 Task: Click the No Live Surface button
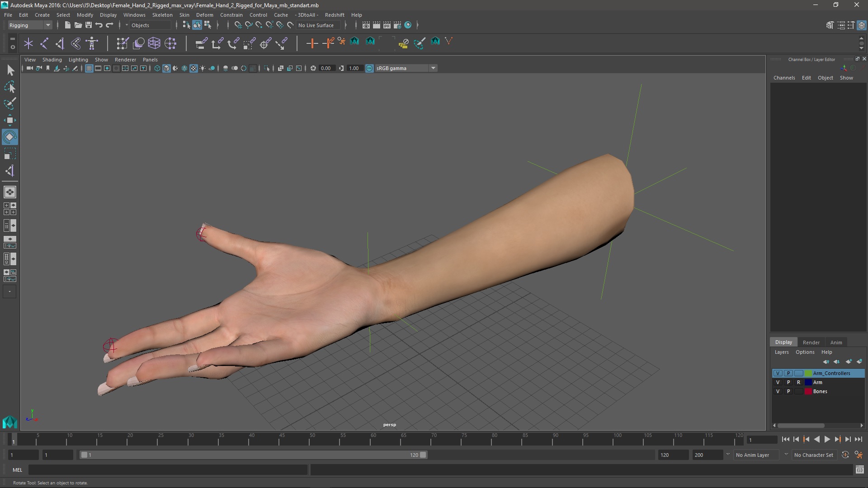tap(316, 25)
